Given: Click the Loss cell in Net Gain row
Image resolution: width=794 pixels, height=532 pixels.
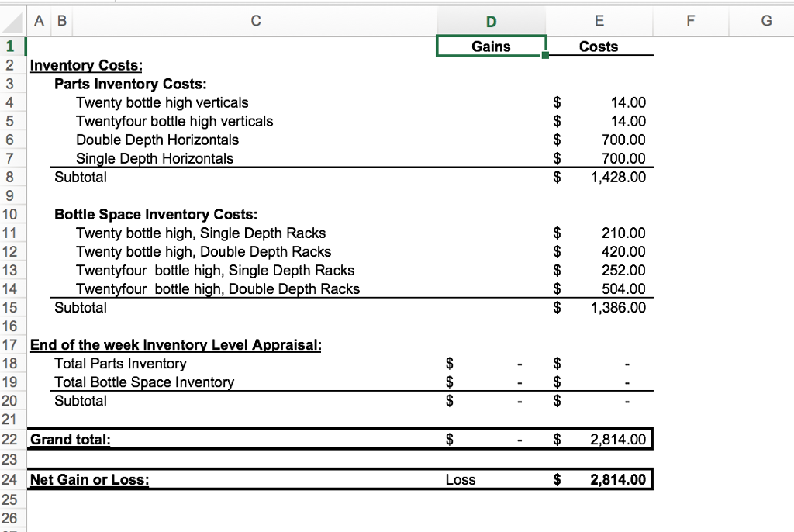Looking at the screenshot, I should point(461,480).
